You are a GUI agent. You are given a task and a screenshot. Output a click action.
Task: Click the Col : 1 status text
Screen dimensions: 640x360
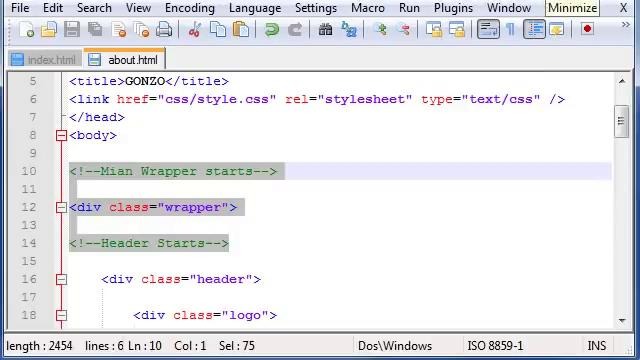[x=190, y=346]
